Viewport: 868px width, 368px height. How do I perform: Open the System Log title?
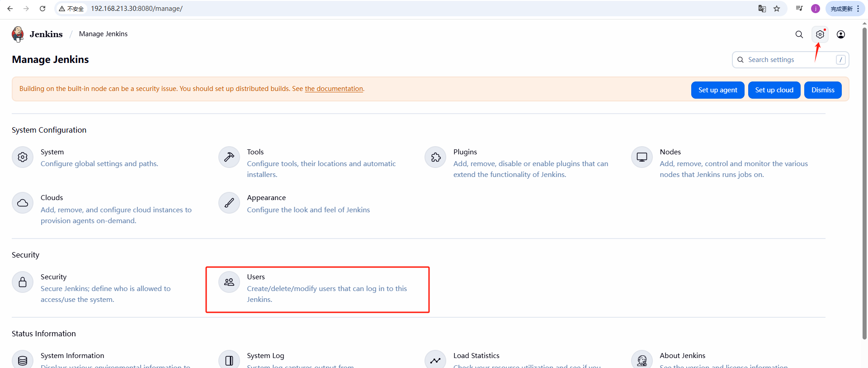[x=265, y=356]
